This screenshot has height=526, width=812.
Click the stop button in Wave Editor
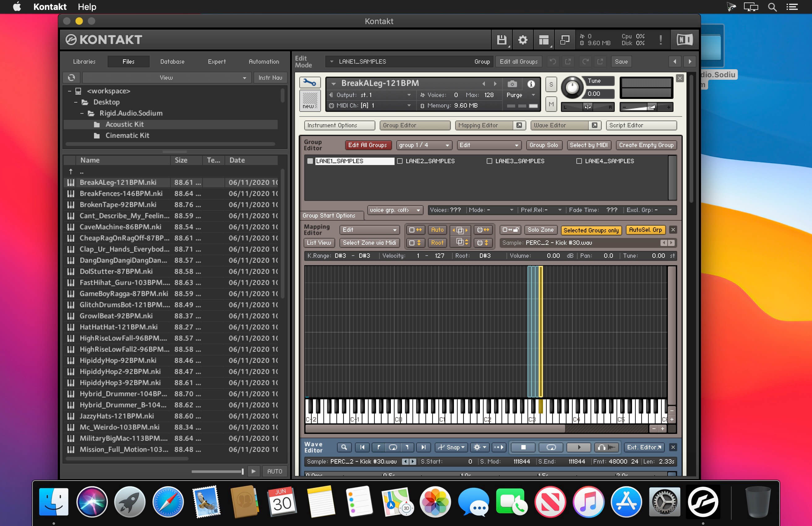[x=523, y=447]
